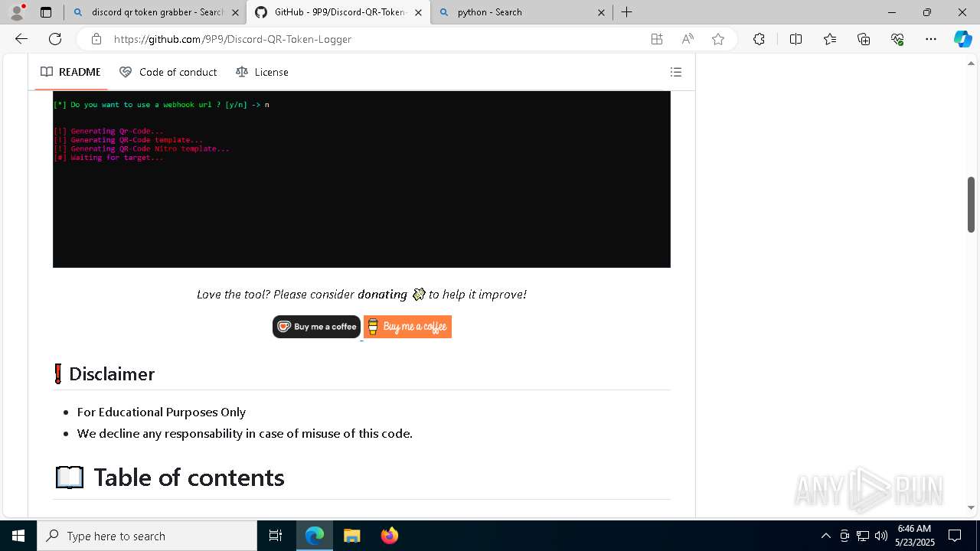Image resolution: width=980 pixels, height=551 pixels.
Task: Open the network tray icon
Action: click(x=863, y=536)
